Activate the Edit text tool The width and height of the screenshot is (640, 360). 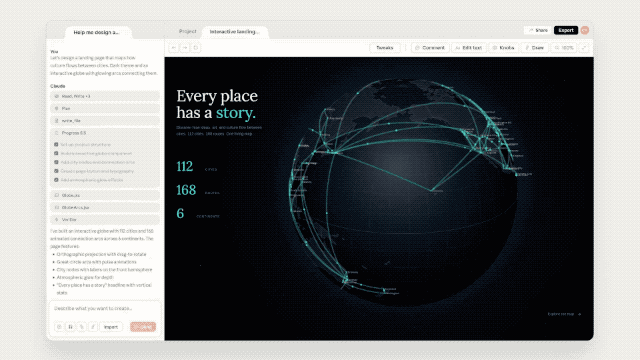point(469,48)
